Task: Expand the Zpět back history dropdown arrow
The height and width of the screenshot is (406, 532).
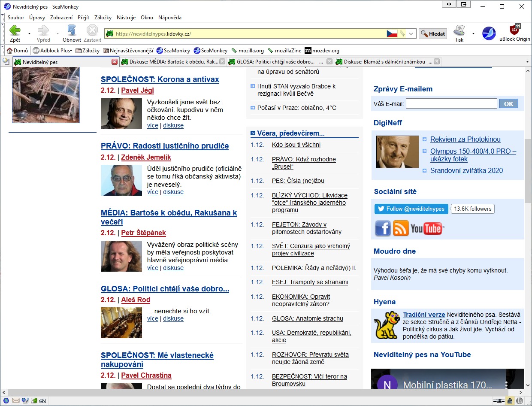Action: (x=29, y=33)
